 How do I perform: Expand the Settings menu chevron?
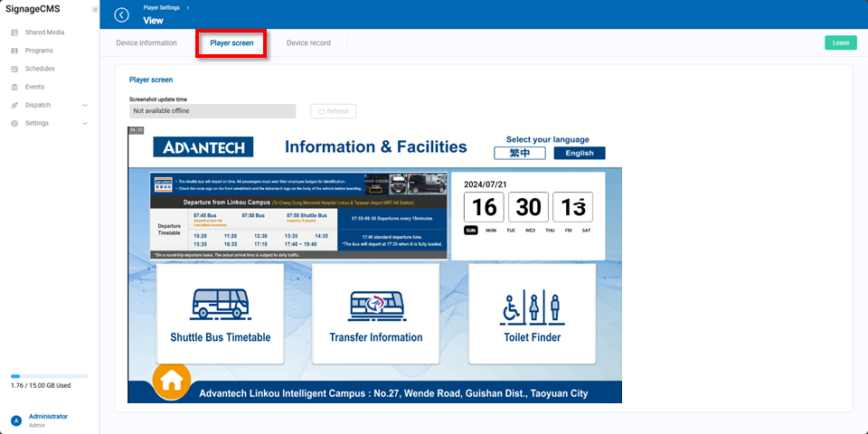(x=85, y=123)
